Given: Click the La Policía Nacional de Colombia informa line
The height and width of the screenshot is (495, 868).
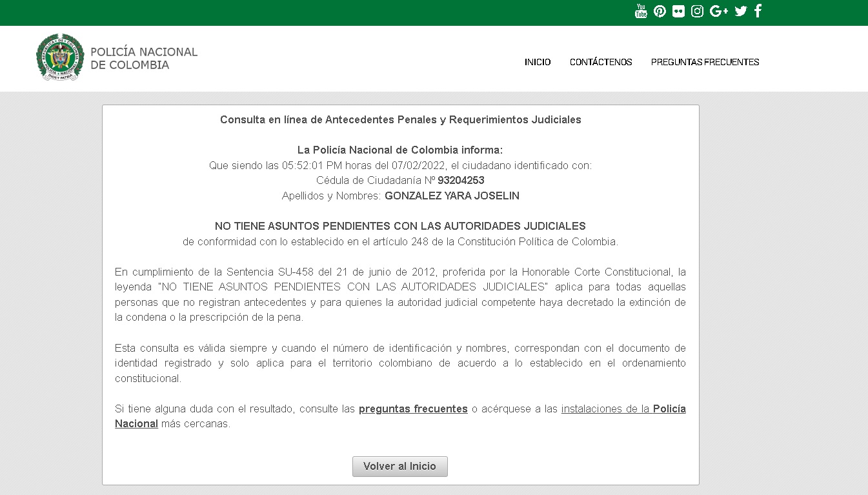Looking at the screenshot, I should pyautogui.click(x=400, y=150).
